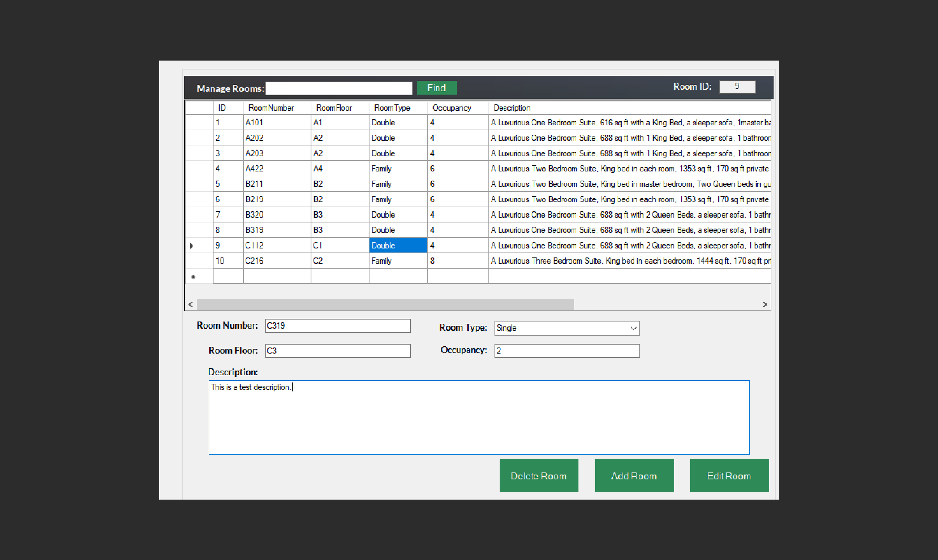
Task: Click the green Find button
Action: [x=437, y=88]
